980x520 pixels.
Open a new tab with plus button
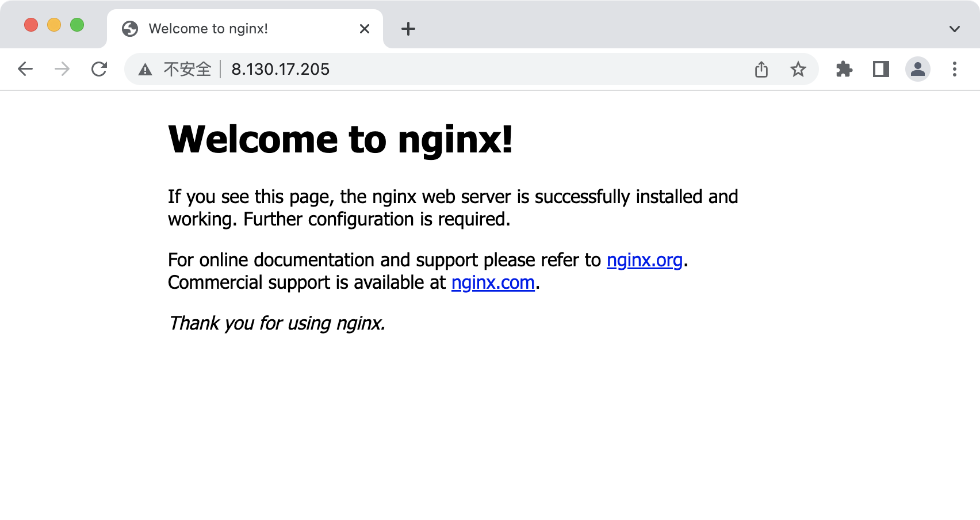[x=408, y=29]
